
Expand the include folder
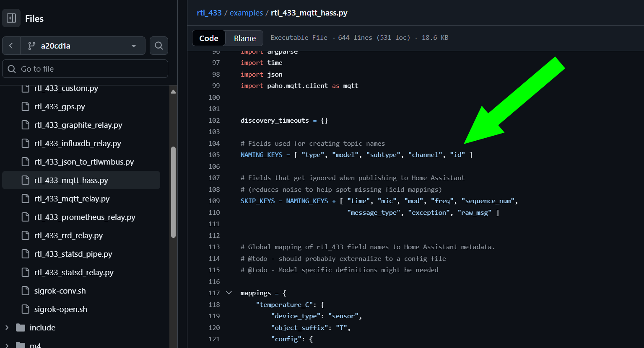click(7, 327)
